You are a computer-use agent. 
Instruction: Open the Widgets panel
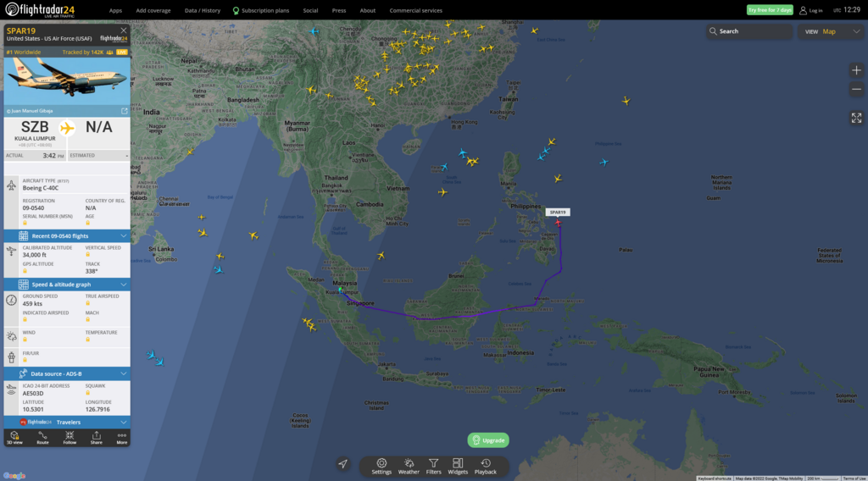[x=458, y=466]
